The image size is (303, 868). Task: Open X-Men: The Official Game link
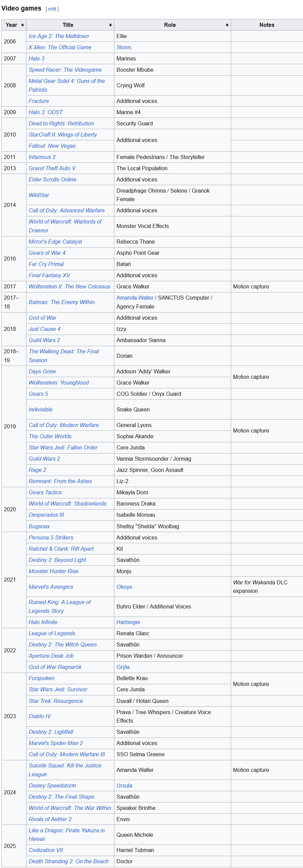tap(60, 48)
